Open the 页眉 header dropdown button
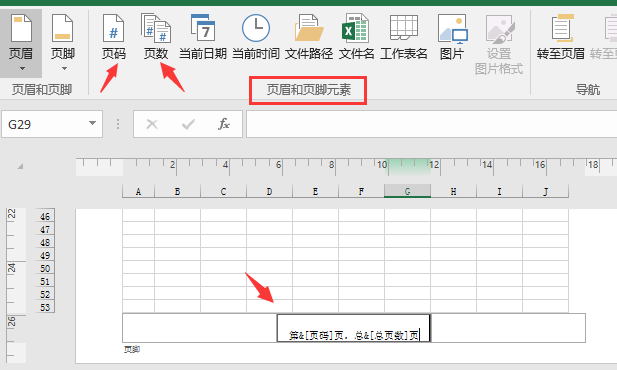Screen dimensions: 617x370 click(x=21, y=43)
